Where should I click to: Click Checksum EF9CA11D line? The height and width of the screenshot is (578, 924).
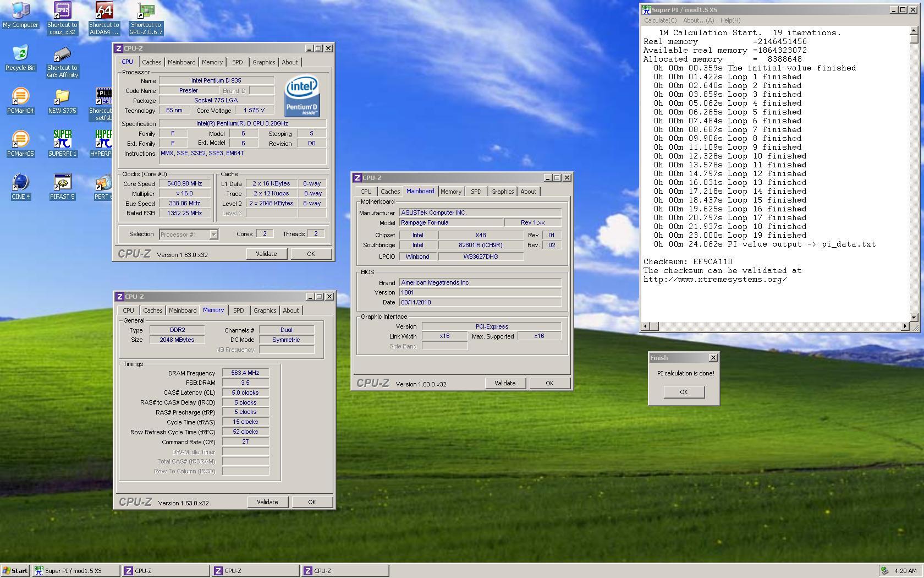click(x=688, y=262)
